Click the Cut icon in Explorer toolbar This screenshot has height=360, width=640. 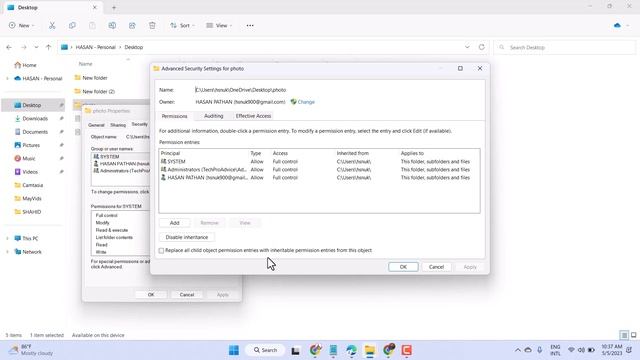pyautogui.click(x=52, y=25)
